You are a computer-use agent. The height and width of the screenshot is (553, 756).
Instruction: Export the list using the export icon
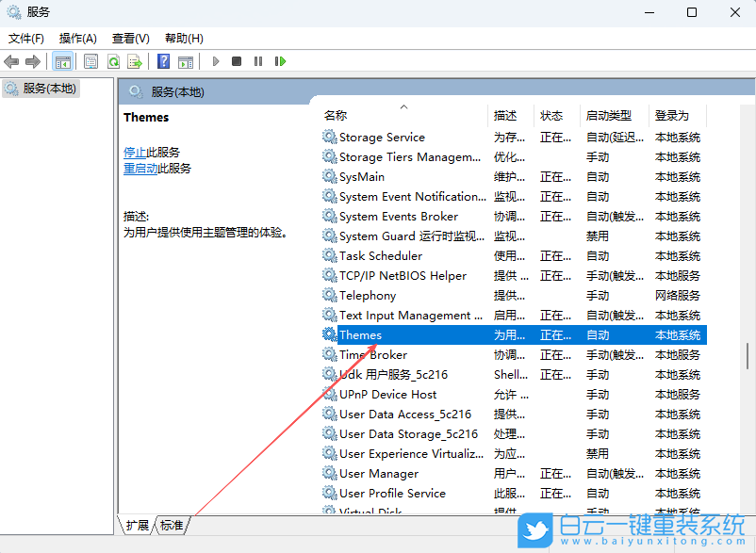pos(135,61)
